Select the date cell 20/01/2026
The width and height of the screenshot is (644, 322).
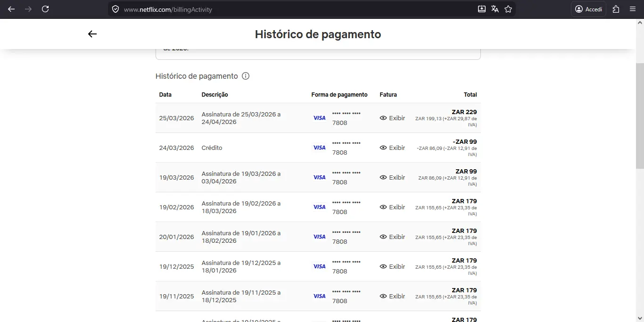tap(177, 237)
